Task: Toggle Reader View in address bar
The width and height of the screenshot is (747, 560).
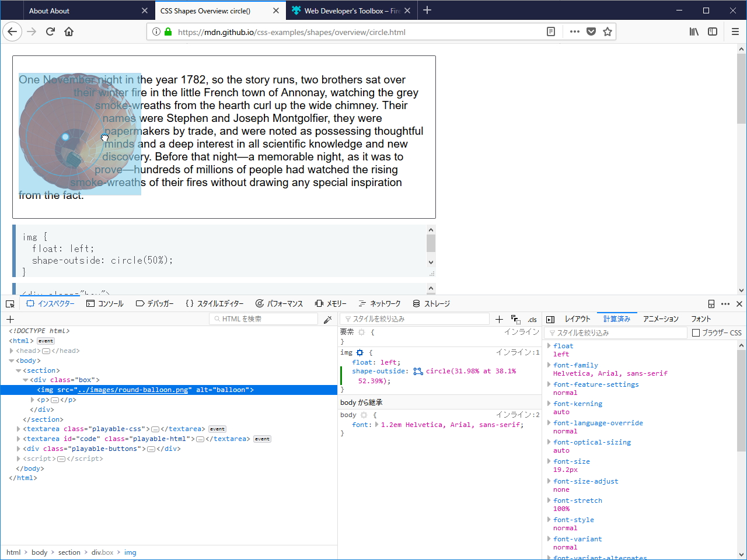Action: tap(551, 32)
